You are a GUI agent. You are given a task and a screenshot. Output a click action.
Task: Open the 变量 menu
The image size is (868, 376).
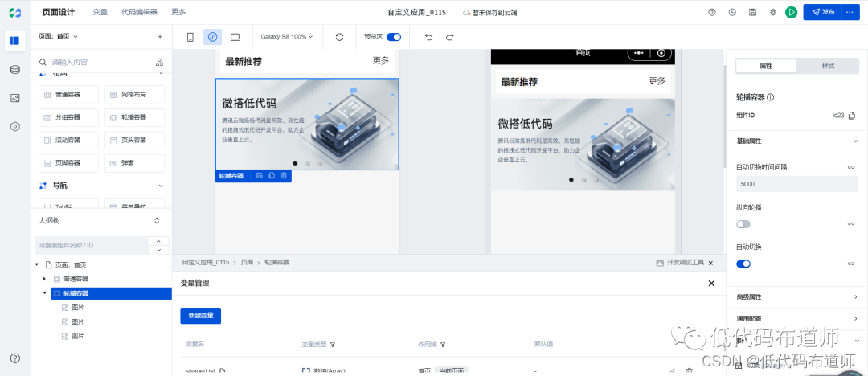coord(100,12)
